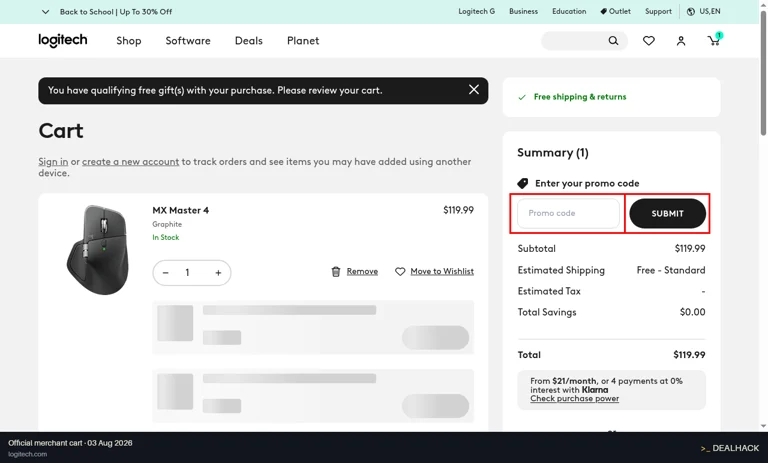Click the Free - Standard shipping value
The width and height of the screenshot is (768, 463).
click(x=671, y=270)
